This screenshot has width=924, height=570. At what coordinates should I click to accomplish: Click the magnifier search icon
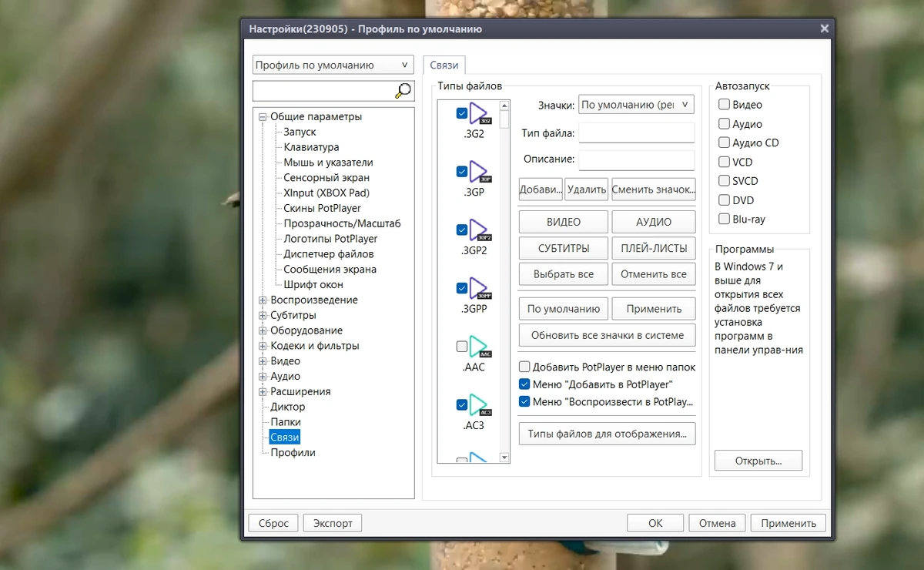[403, 91]
